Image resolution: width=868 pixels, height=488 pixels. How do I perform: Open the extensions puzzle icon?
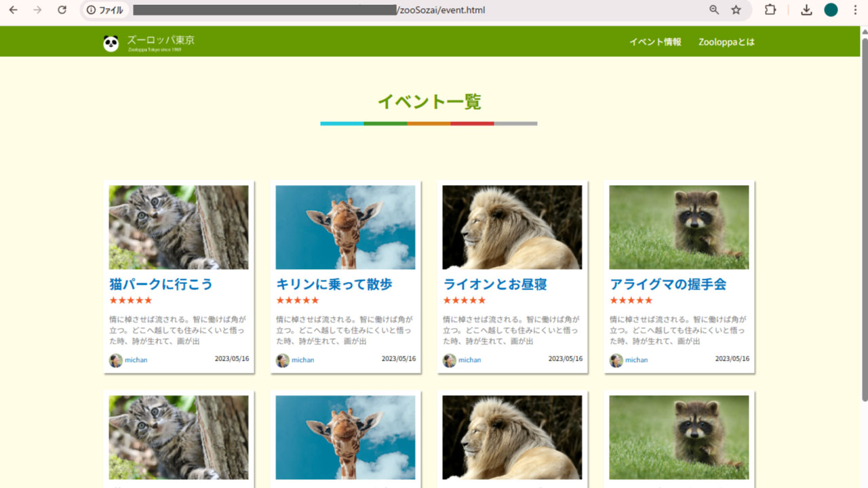(x=770, y=10)
